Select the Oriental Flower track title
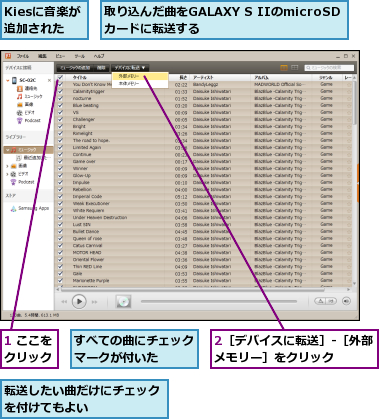Viewport: 379px width, 419px height. click(88, 259)
